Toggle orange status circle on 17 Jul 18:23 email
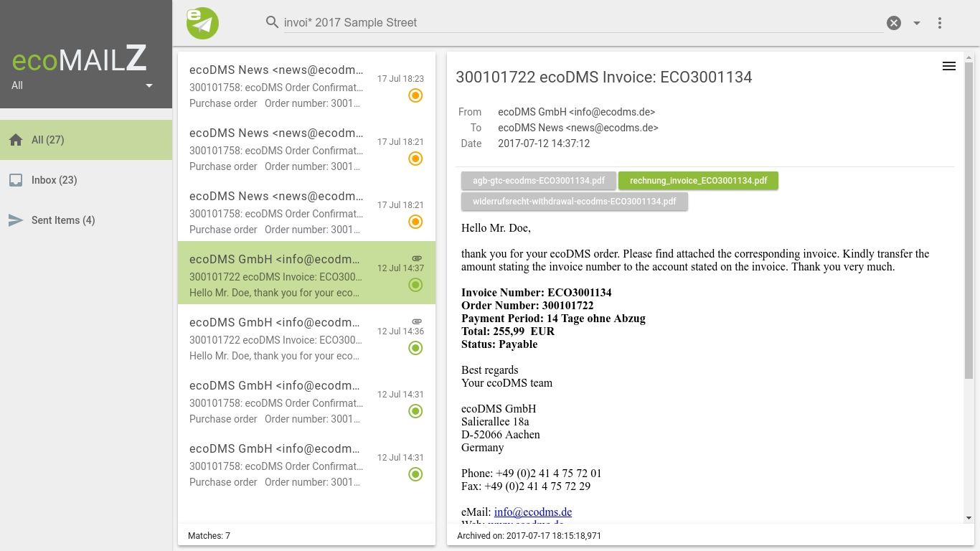The width and height of the screenshot is (980, 551). pyautogui.click(x=415, y=95)
